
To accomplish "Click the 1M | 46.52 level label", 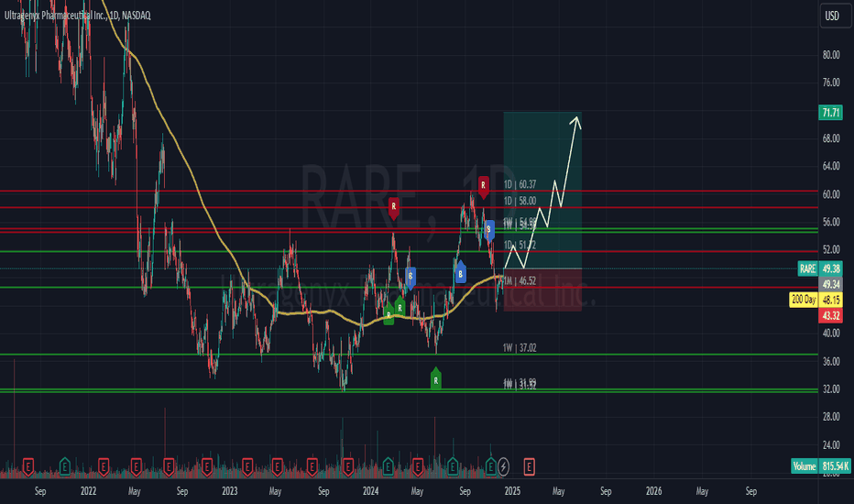I will click(x=520, y=281).
